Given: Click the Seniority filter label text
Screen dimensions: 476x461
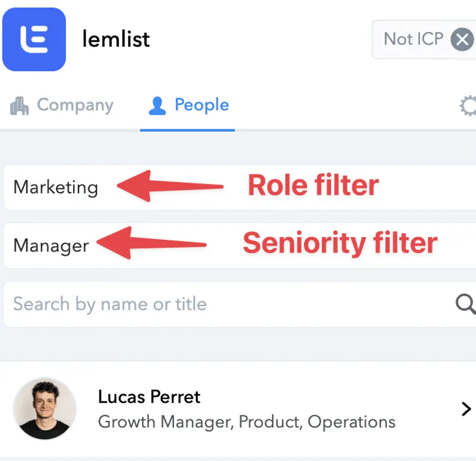Looking at the screenshot, I should click(x=340, y=243).
